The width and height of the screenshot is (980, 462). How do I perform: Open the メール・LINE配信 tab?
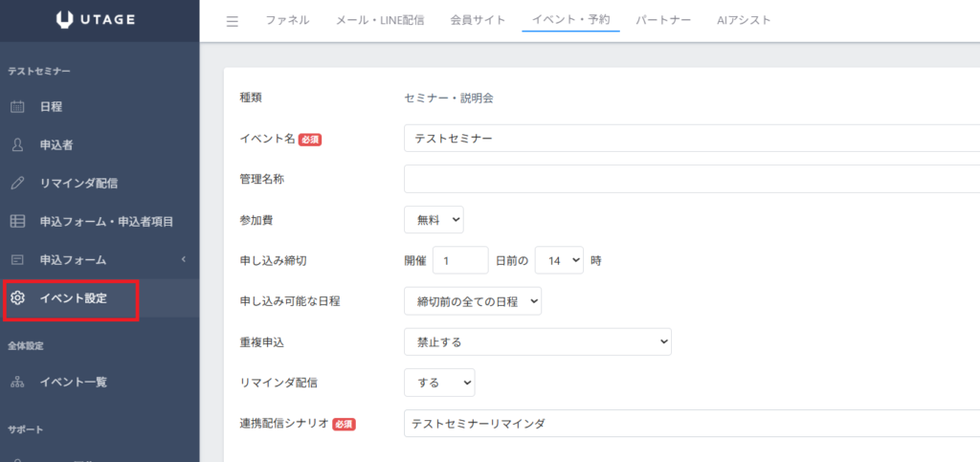tap(380, 20)
